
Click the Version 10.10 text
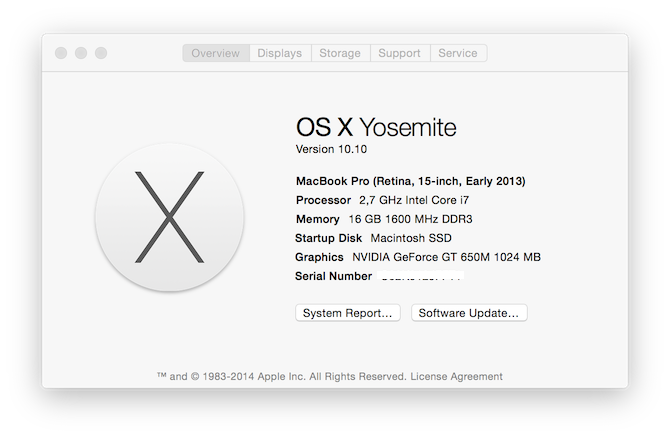click(331, 149)
